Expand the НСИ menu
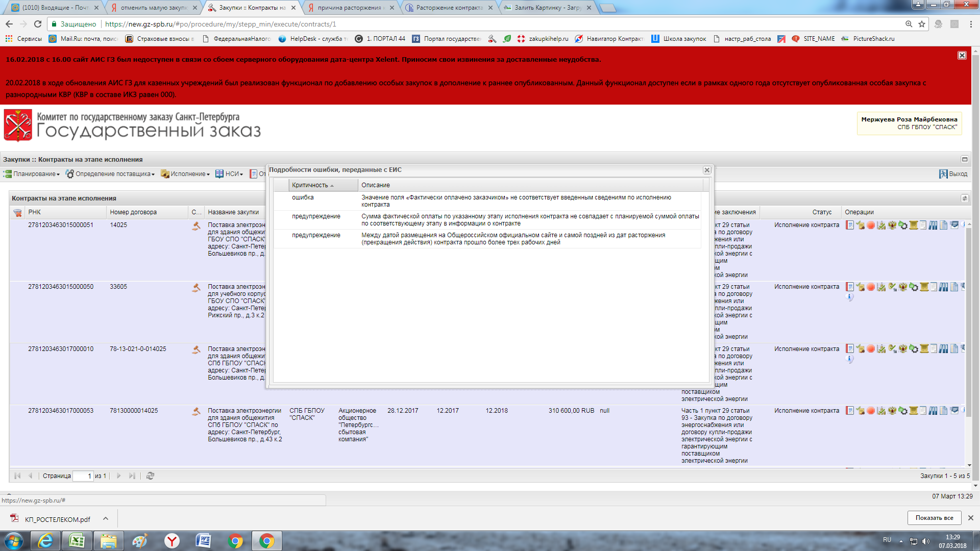This screenshot has width=980, height=551. coord(232,174)
